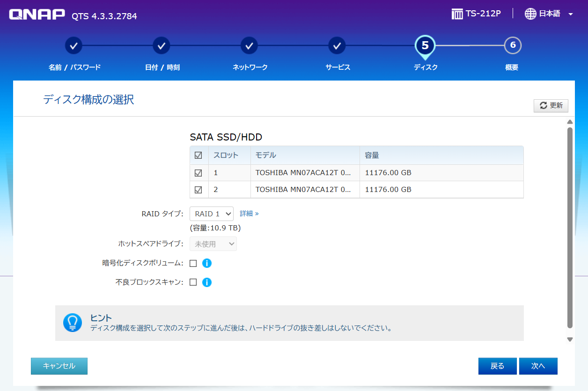
Task: Toggle the select-all disks header checkbox
Action: [x=198, y=155]
